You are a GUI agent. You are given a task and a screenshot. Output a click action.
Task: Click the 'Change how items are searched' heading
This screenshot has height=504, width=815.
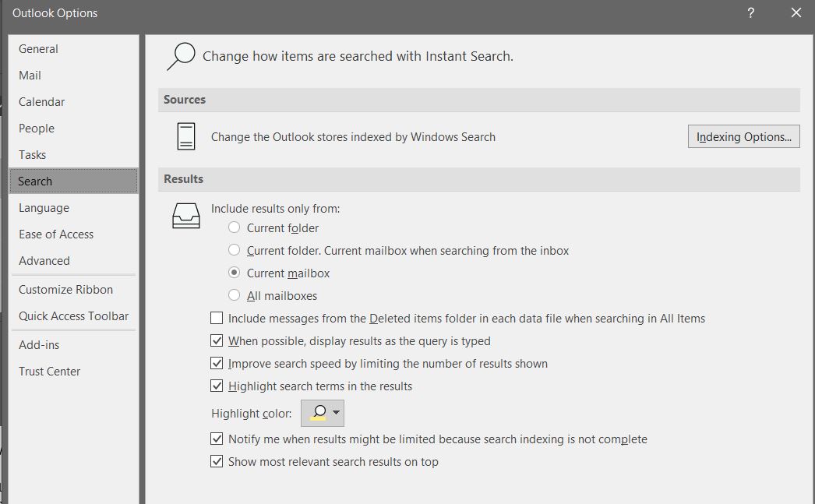pyautogui.click(x=358, y=56)
